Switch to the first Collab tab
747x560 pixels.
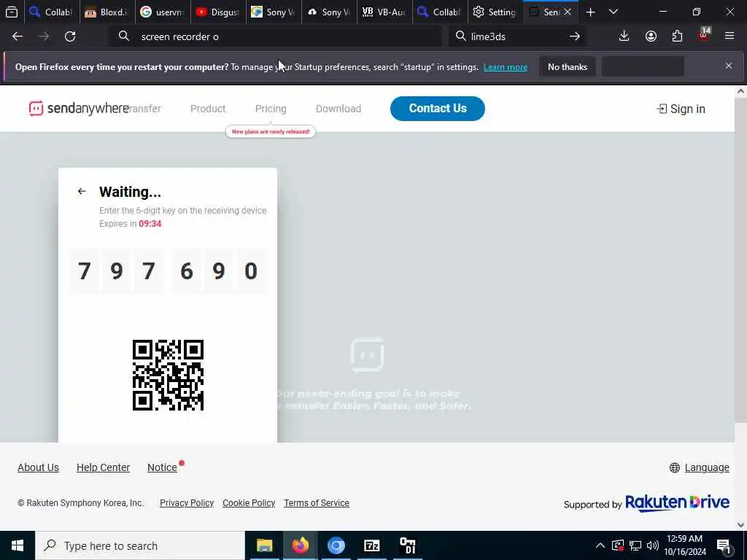(x=51, y=12)
